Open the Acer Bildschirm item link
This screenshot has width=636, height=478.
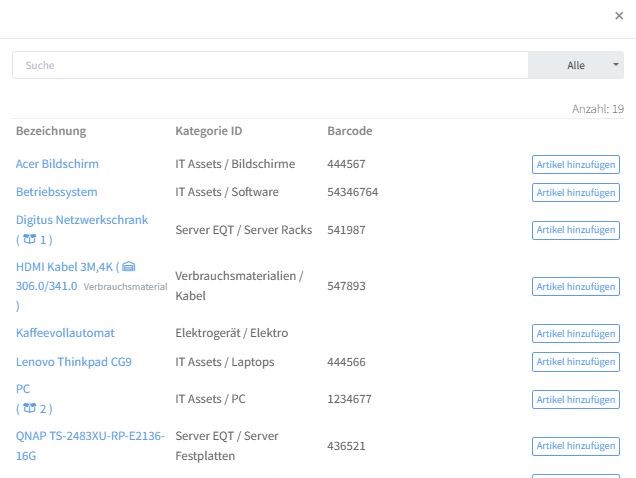pyautogui.click(x=57, y=164)
